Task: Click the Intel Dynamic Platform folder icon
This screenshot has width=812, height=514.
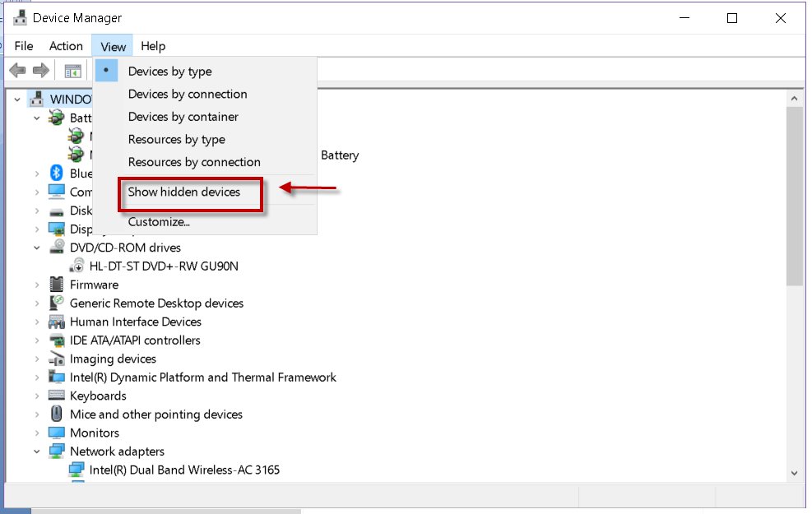Action: [57, 377]
